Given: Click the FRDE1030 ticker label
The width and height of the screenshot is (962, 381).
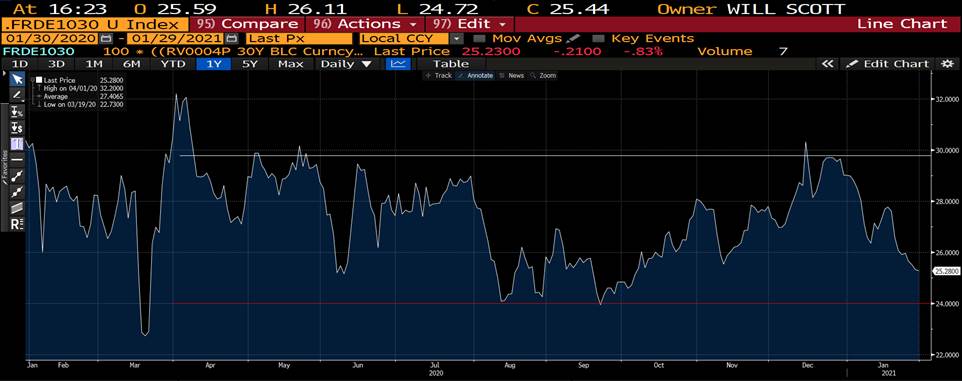Looking at the screenshot, I should click(39, 52).
